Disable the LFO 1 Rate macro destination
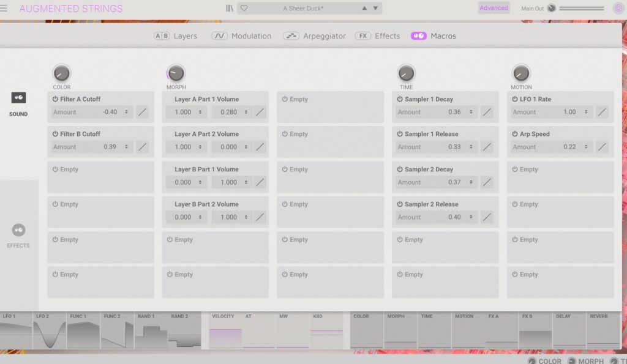The width and height of the screenshot is (627, 364). pos(515,99)
